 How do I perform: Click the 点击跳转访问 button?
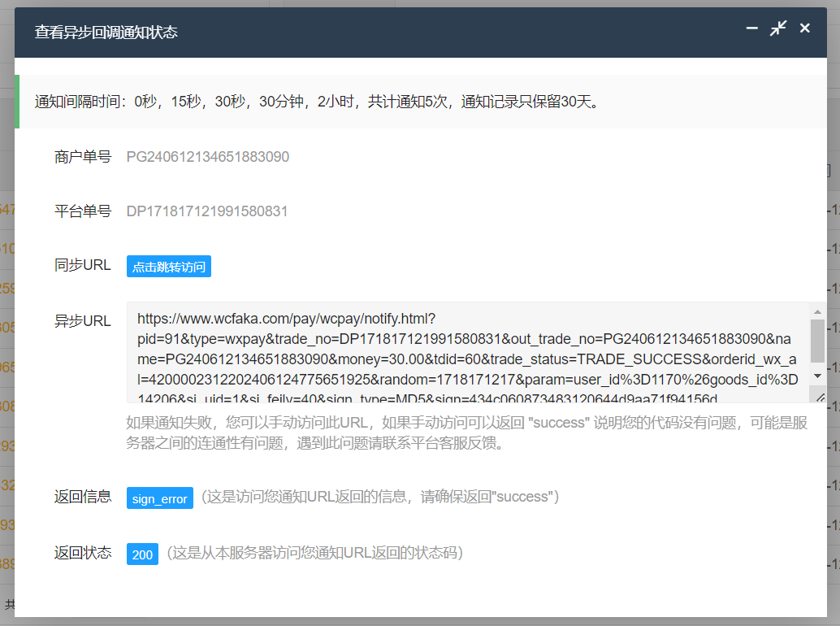(169, 267)
